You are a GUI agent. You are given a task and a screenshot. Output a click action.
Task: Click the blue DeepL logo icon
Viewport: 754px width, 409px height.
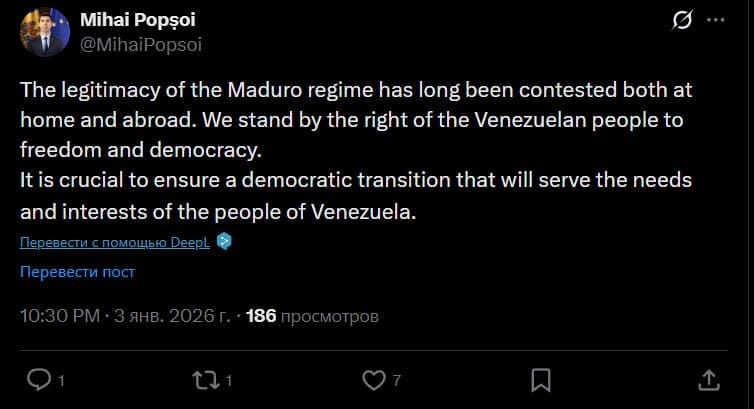click(x=225, y=241)
